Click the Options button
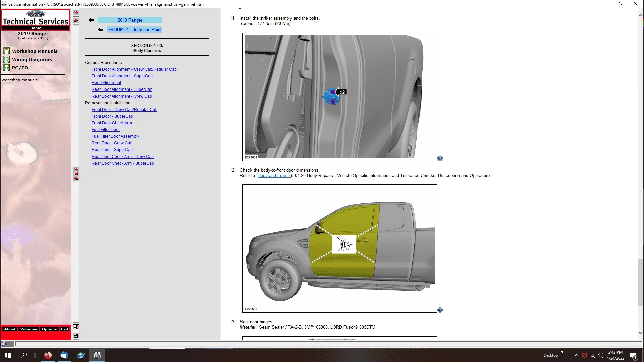This screenshot has height=362, width=644. click(x=49, y=329)
